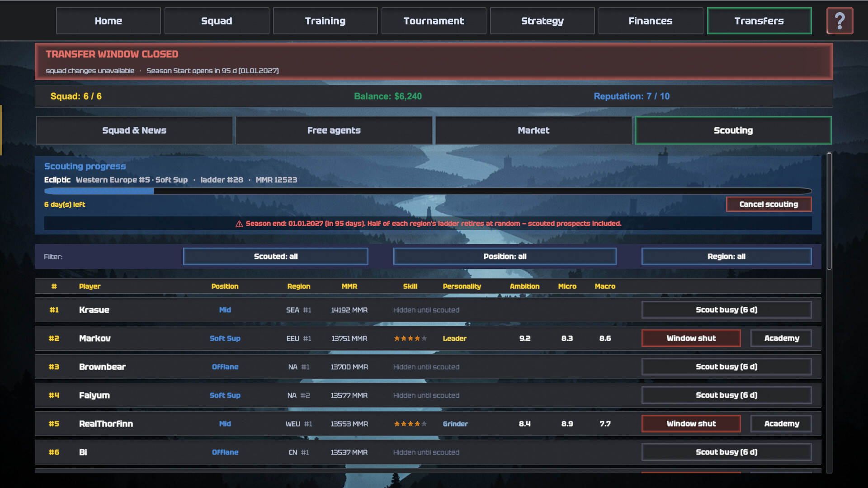The image size is (868, 488).
Task: Click Window shut button for RealThorfinn
Action: 691,424
